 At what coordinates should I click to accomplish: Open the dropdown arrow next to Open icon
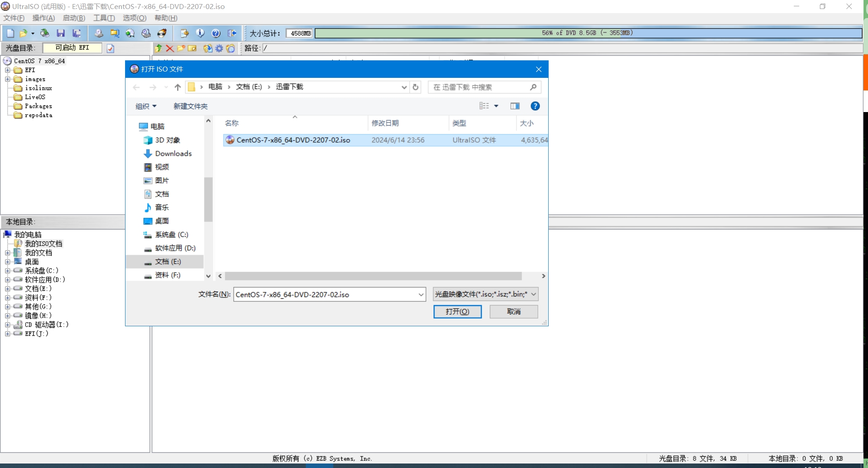click(32, 33)
